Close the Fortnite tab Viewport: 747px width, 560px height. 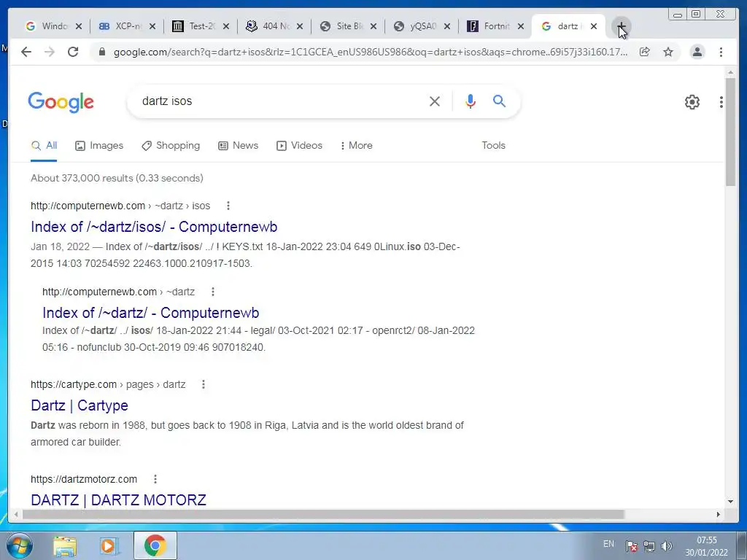coord(521,26)
